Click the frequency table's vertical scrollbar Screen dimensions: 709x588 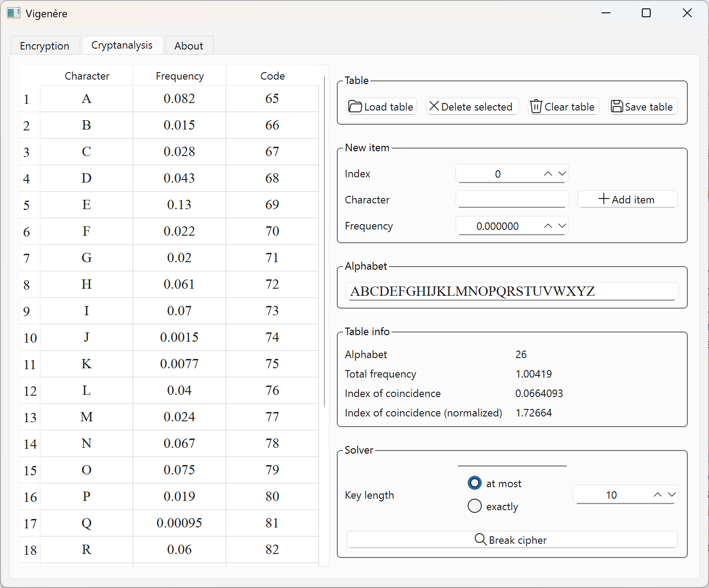point(324,241)
